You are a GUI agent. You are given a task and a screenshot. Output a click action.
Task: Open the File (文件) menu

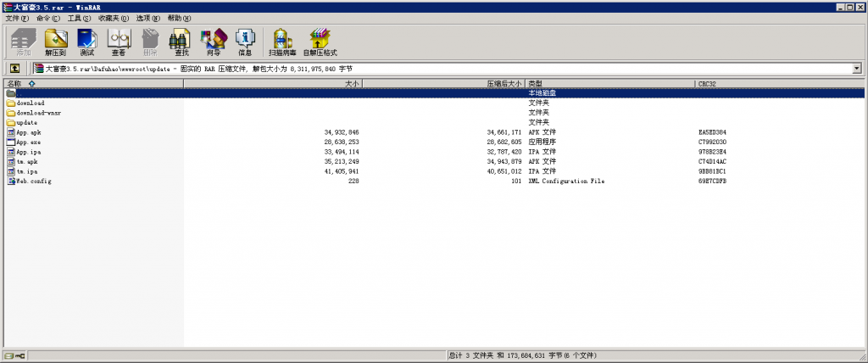[17, 18]
